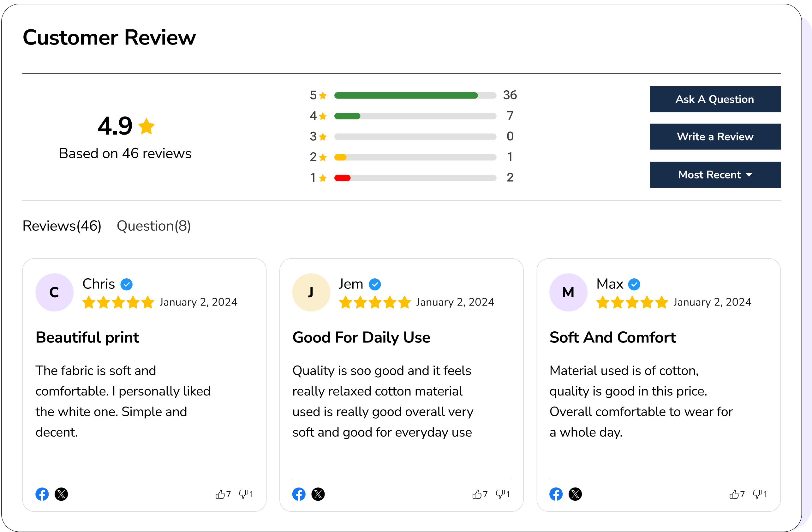This screenshot has width=812, height=532.
Task: Share Jem's review on Facebook
Action: (x=299, y=494)
